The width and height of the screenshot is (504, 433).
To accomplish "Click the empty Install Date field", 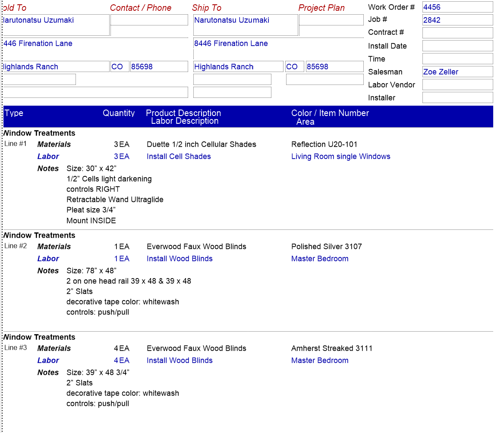I will (x=457, y=46).
